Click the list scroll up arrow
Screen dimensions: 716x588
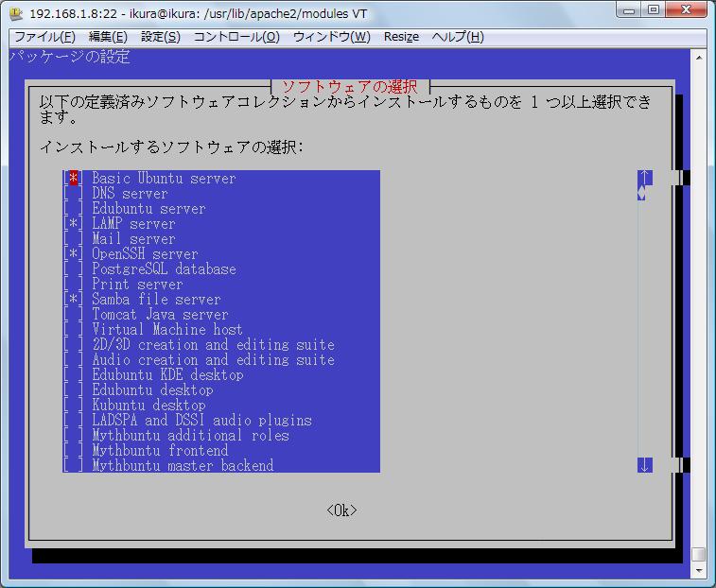click(645, 178)
